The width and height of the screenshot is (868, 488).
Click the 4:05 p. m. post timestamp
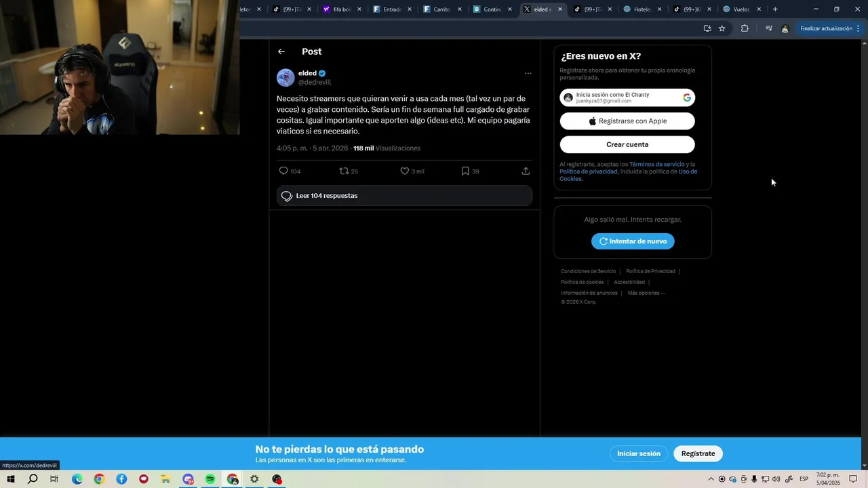click(312, 148)
